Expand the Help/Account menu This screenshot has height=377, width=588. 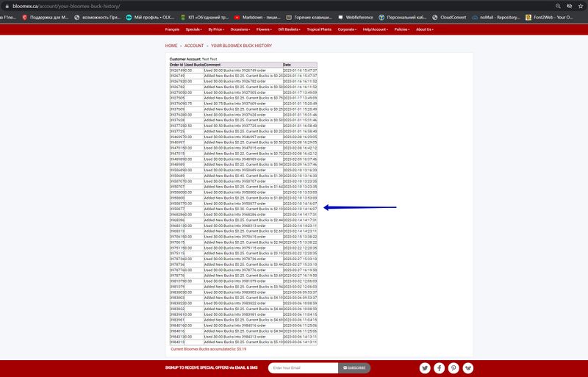tap(376, 29)
